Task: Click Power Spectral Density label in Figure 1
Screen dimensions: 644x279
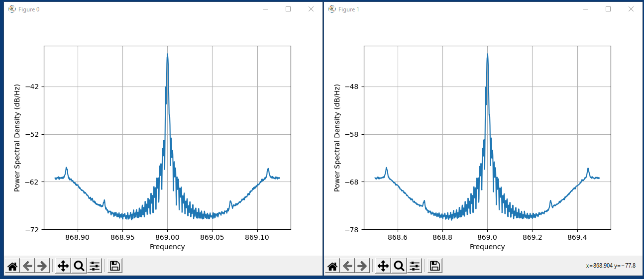Action: (337, 138)
